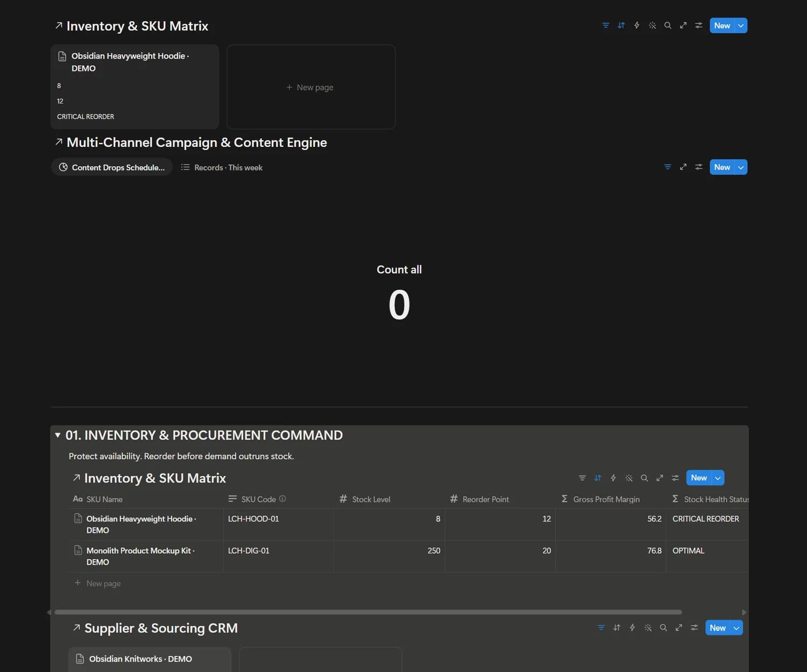The width and height of the screenshot is (807, 672).
Task: Open filter for Multi-Channel Campaign database
Action: [668, 167]
